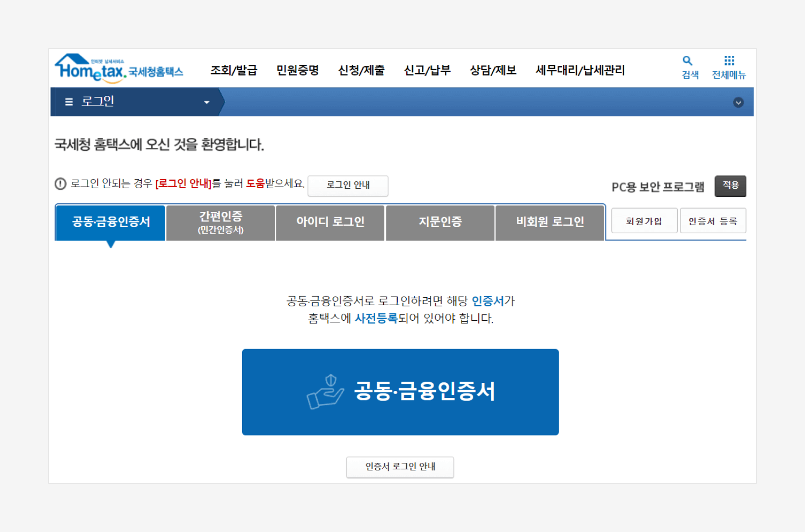Open the 비회원 로그인 tab
This screenshot has height=532, width=805.
pos(550,222)
